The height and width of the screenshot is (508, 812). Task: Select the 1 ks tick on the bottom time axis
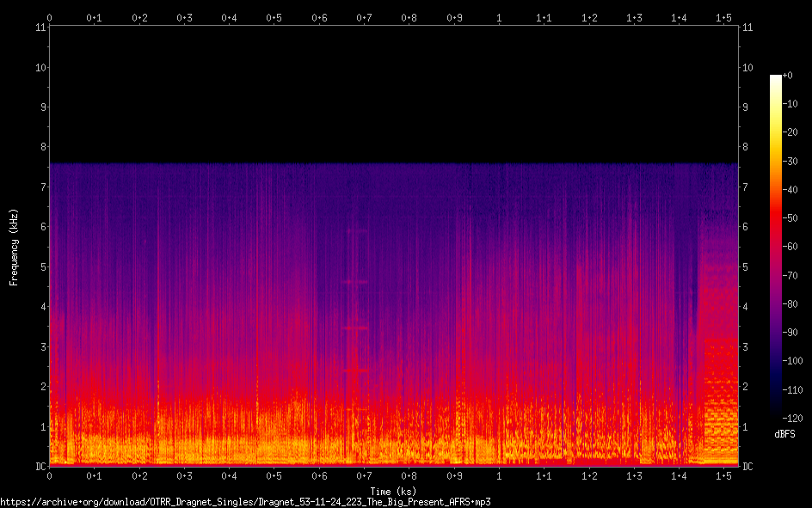coord(499,475)
